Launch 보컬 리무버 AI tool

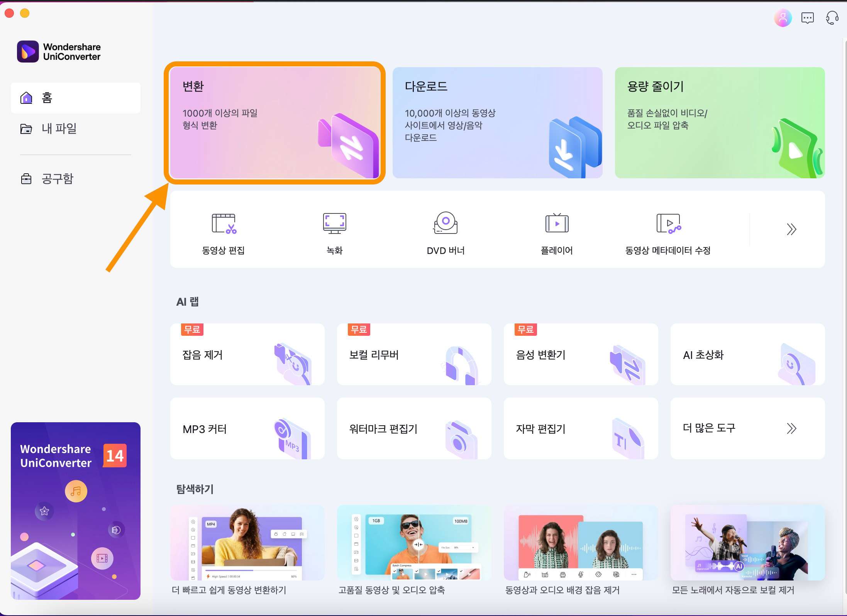click(414, 354)
